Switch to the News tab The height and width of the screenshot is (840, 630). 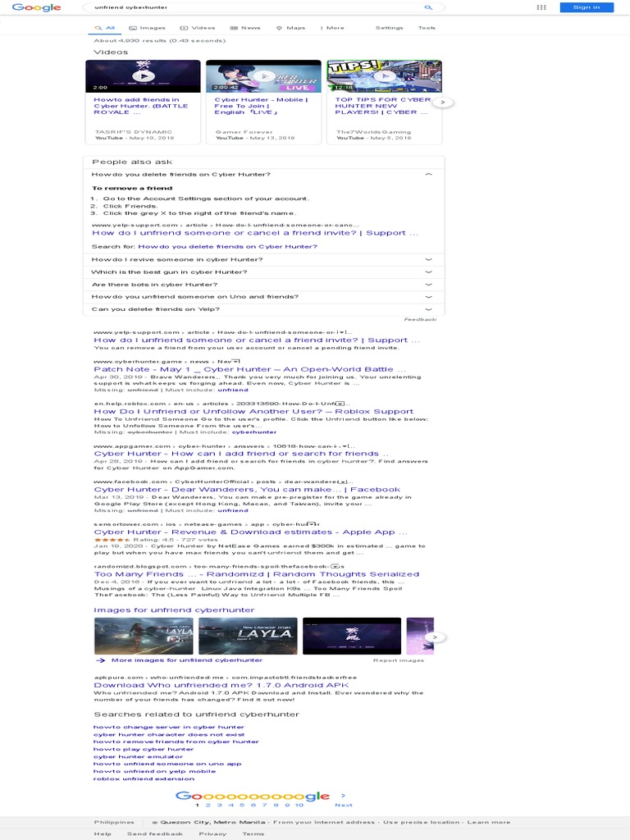(x=245, y=28)
